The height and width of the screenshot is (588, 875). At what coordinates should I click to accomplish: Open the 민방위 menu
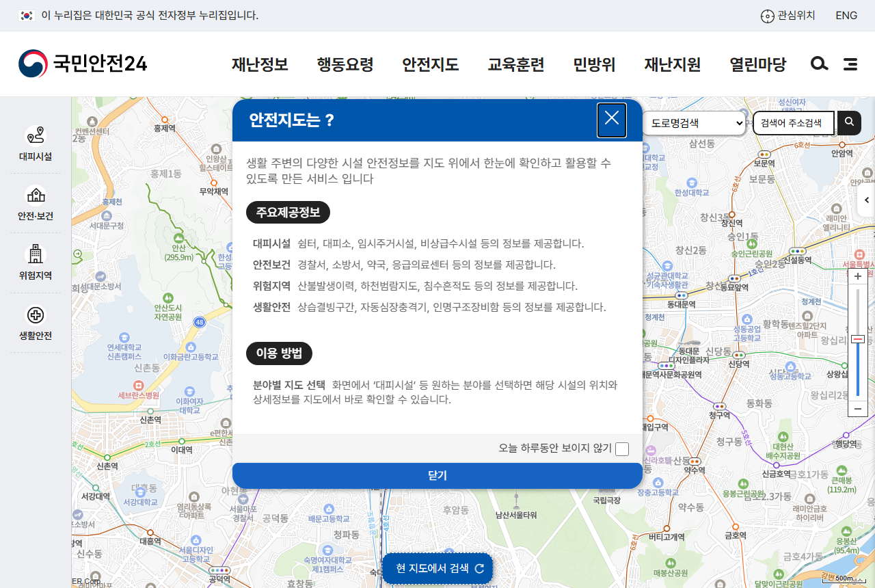[x=595, y=64]
